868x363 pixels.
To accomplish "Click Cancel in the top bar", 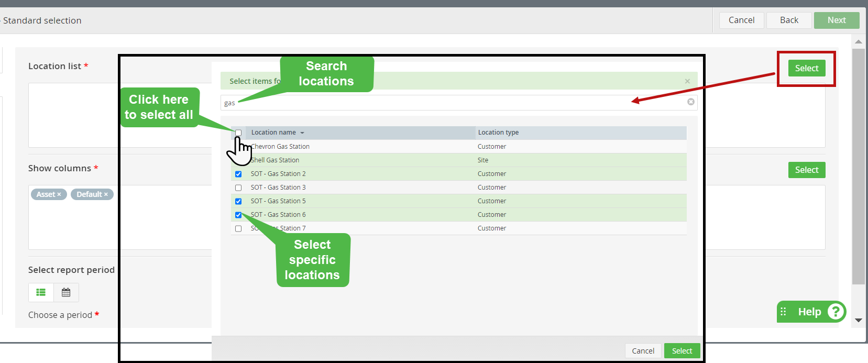I will (741, 20).
